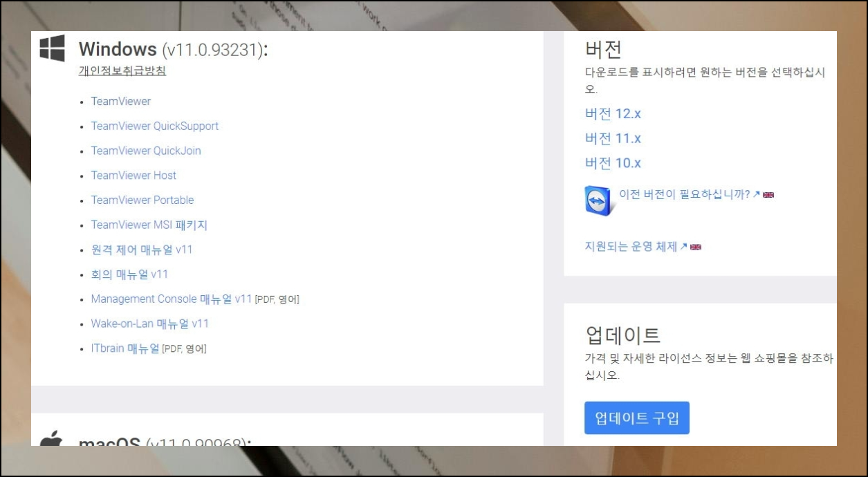Viewport: 868px width, 477px height.
Task: Click UK flag icon beside 지원되는 운영 체제
Action: coord(696,247)
